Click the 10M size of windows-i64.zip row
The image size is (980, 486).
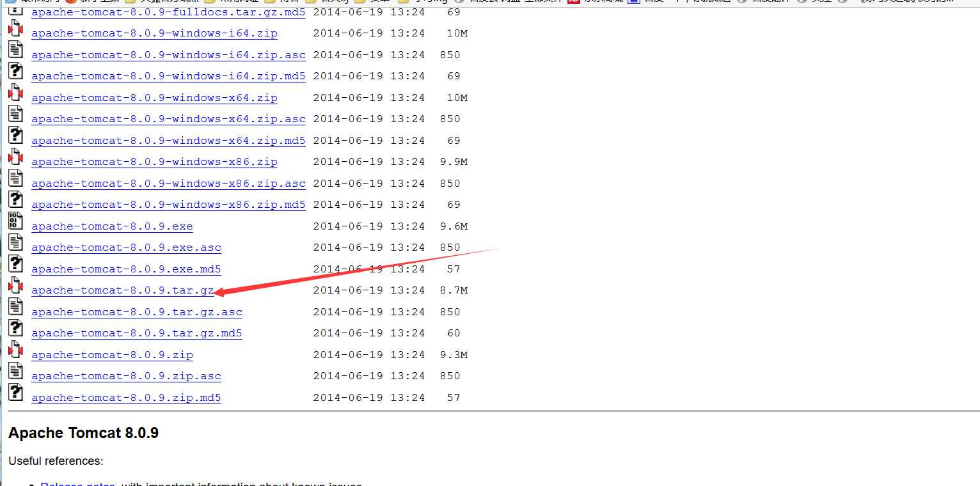pyautogui.click(x=457, y=33)
